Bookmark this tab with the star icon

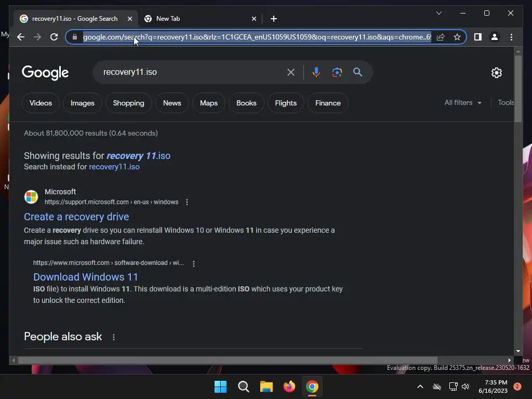pos(457,37)
